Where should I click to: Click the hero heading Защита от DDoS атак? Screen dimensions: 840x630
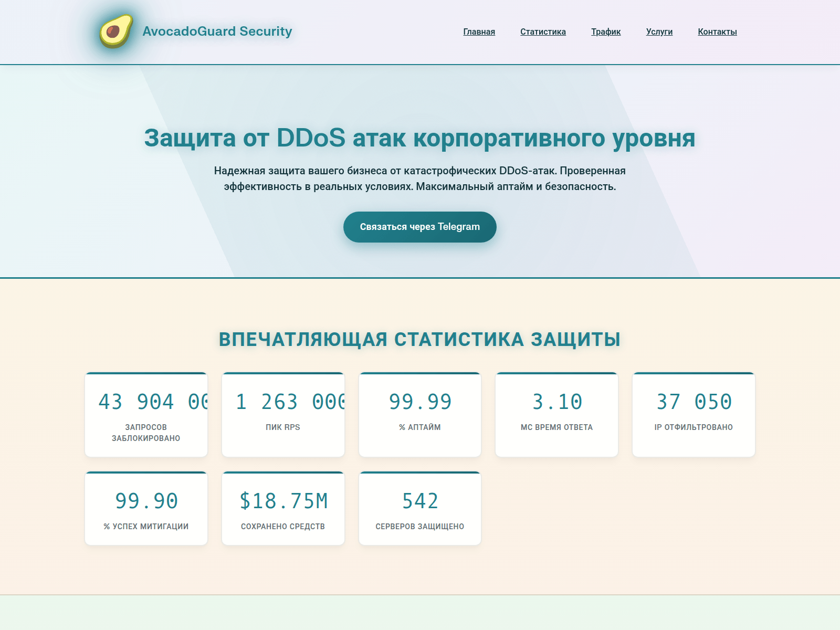420,138
